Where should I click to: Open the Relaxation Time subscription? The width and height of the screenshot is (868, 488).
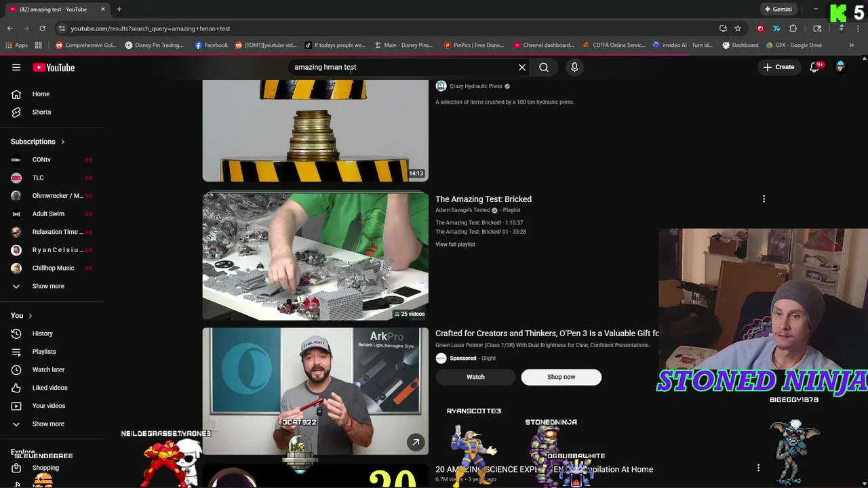click(58, 232)
